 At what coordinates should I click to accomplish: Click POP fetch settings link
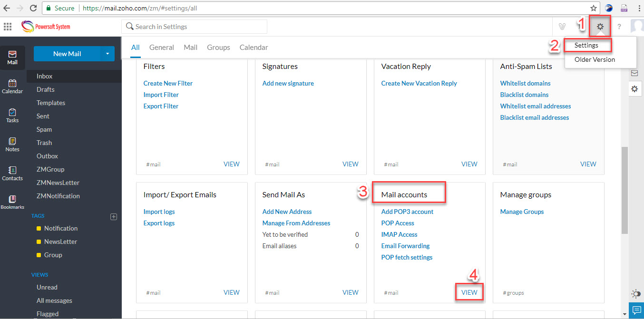(407, 257)
